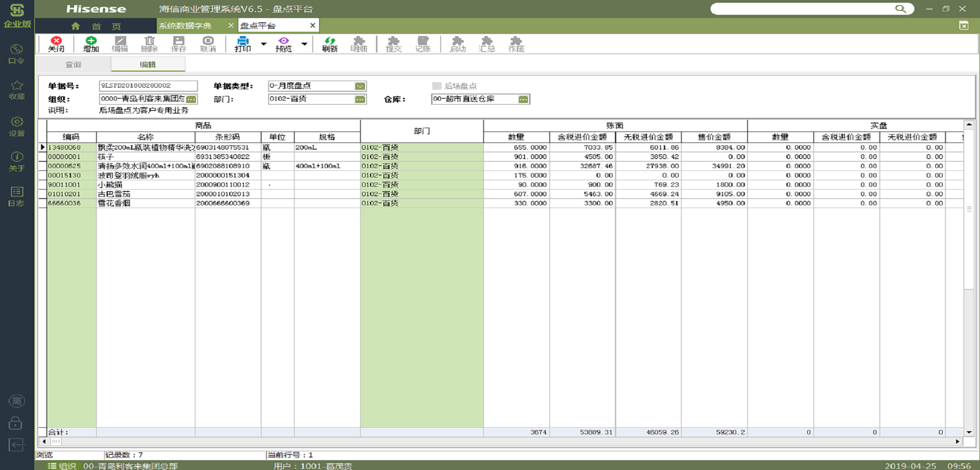The width and height of the screenshot is (980, 470).
Task: Click the home 首页 icon
Action: point(76,26)
